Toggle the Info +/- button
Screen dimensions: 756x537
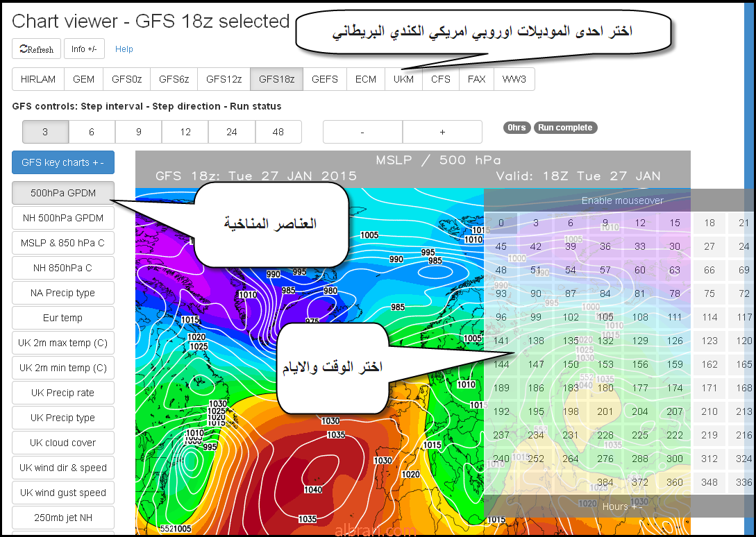coord(84,49)
